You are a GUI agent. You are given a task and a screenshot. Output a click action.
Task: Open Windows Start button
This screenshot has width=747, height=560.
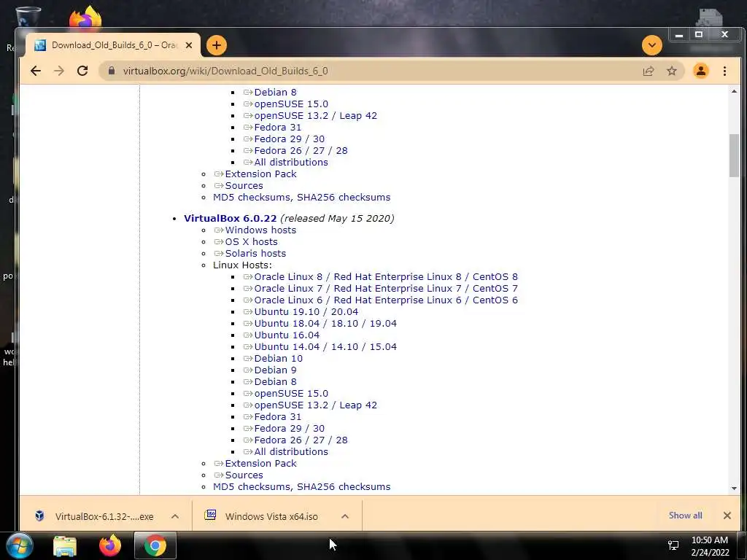[x=19, y=545]
